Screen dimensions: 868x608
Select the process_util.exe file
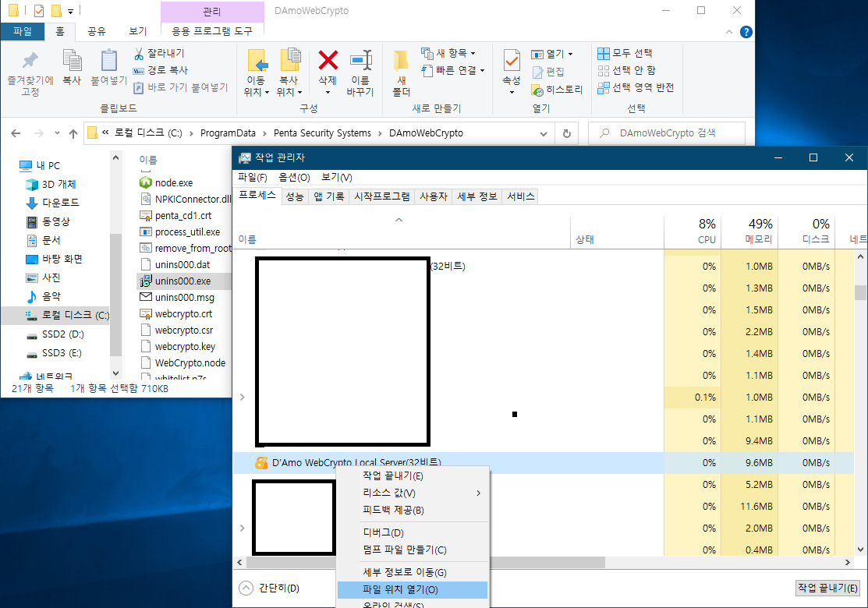(x=187, y=232)
